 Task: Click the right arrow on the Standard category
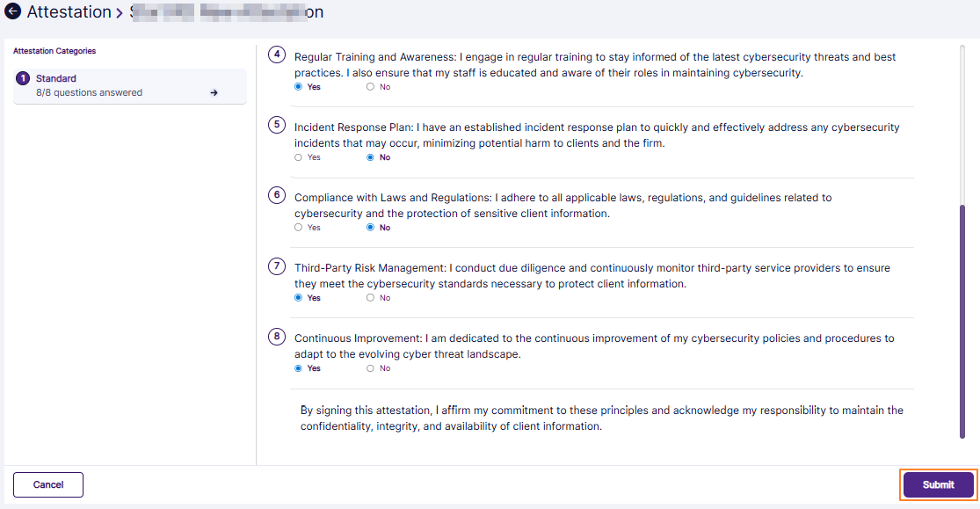click(214, 91)
